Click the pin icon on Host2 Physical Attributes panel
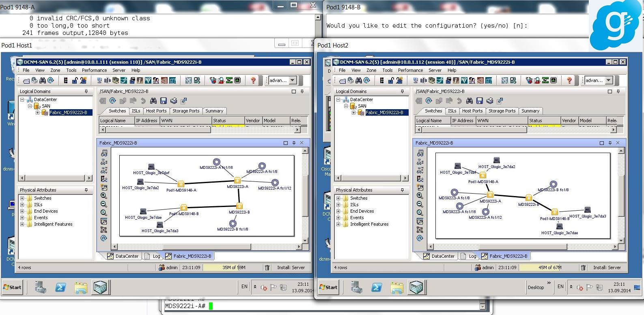 402,190
